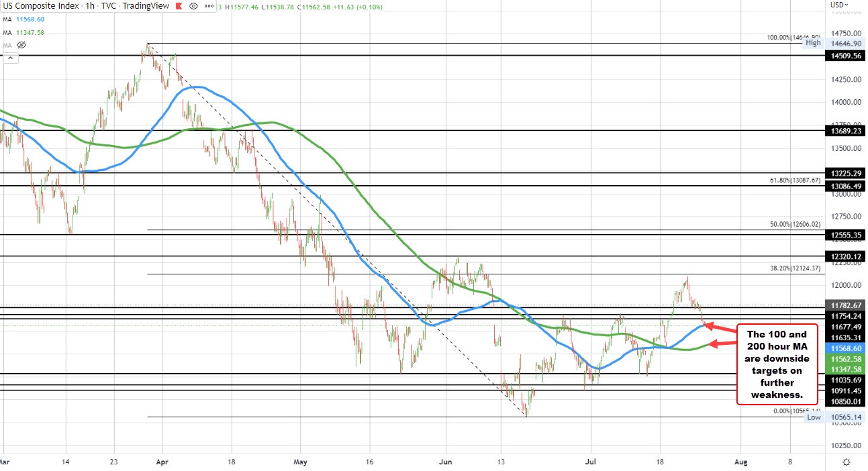Click the 13689.23 price label on axis
The image size is (868, 471).
click(x=846, y=132)
